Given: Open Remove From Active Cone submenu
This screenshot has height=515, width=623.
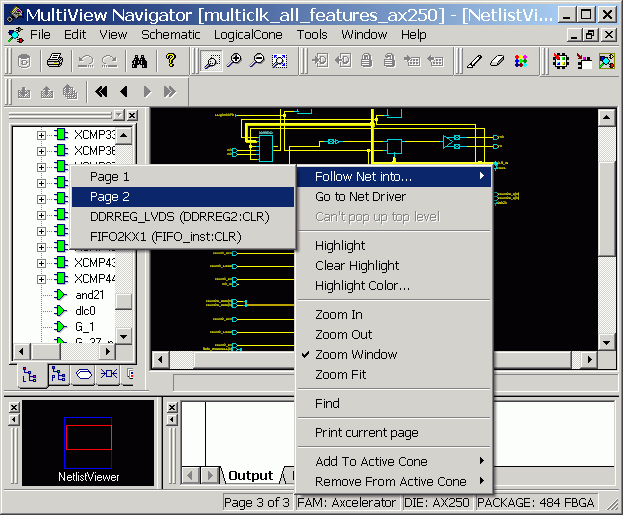Looking at the screenshot, I should pos(395,482).
